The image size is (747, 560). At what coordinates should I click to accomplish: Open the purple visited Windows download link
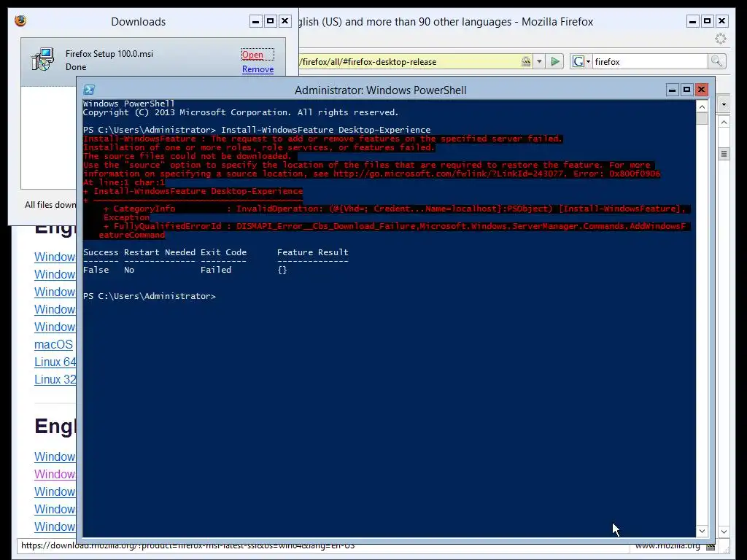click(x=55, y=474)
